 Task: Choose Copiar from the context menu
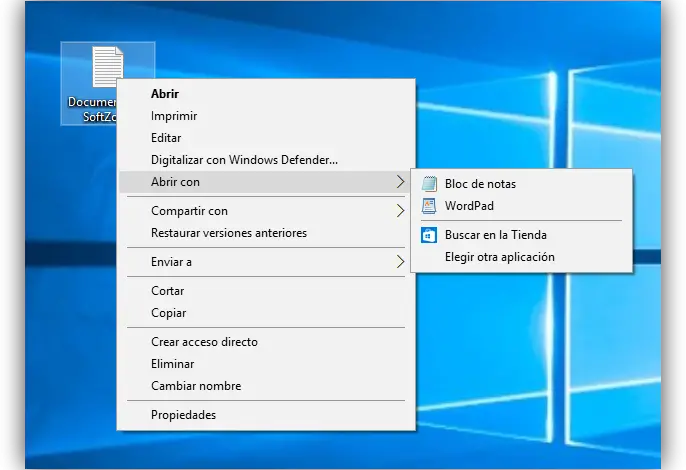pyautogui.click(x=266, y=313)
